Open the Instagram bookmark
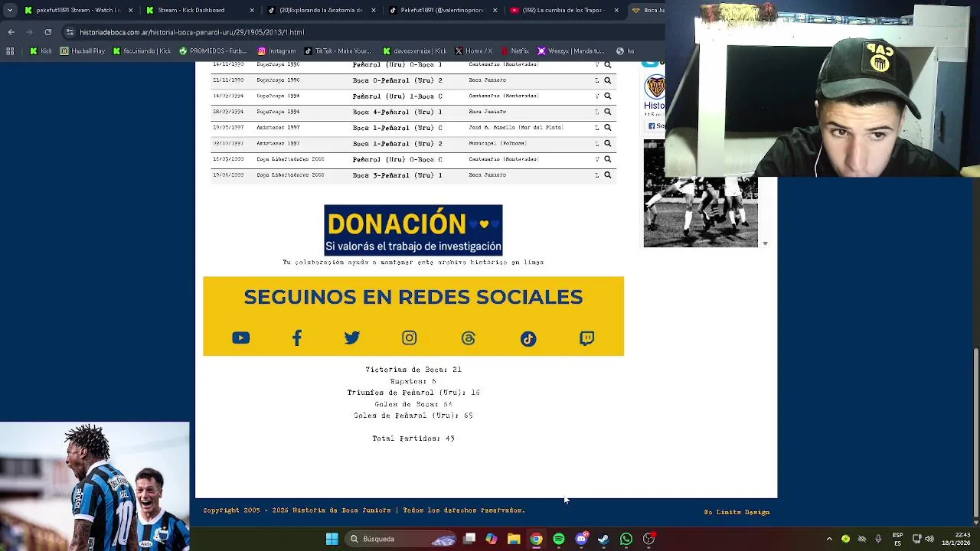Viewport: 980px width, 551px height. (x=277, y=51)
